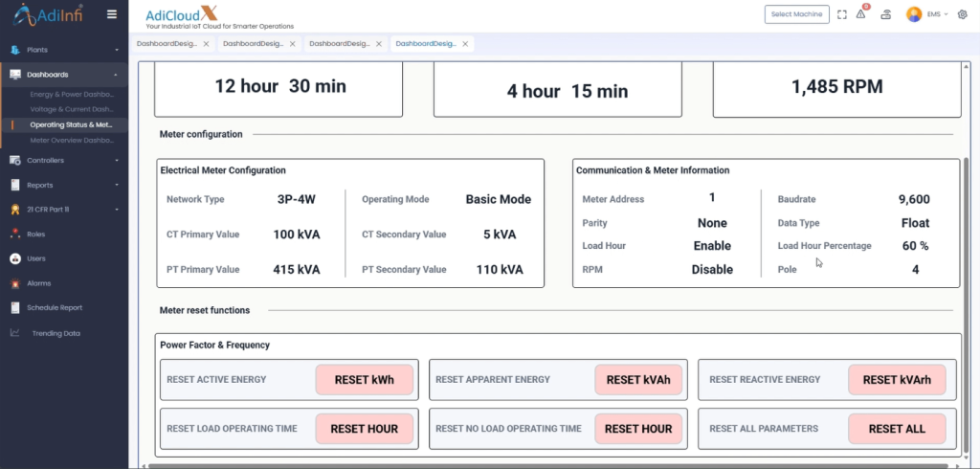Click the RESET ALL button
Image resolution: width=980 pixels, height=469 pixels.
(897, 429)
